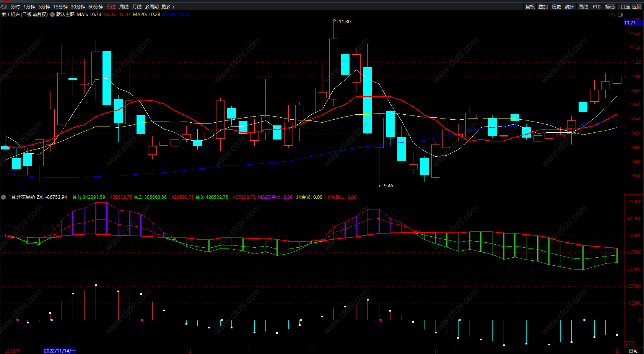Expand the 更多 timeframe options
The width and height of the screenshot is (644, 354).
click(x=168, y=7)
